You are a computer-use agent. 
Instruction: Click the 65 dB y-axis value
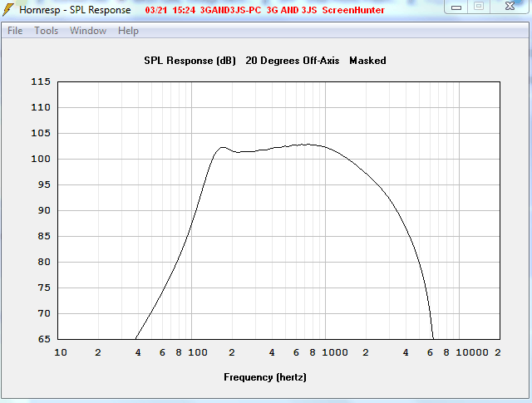pos(44,339)
